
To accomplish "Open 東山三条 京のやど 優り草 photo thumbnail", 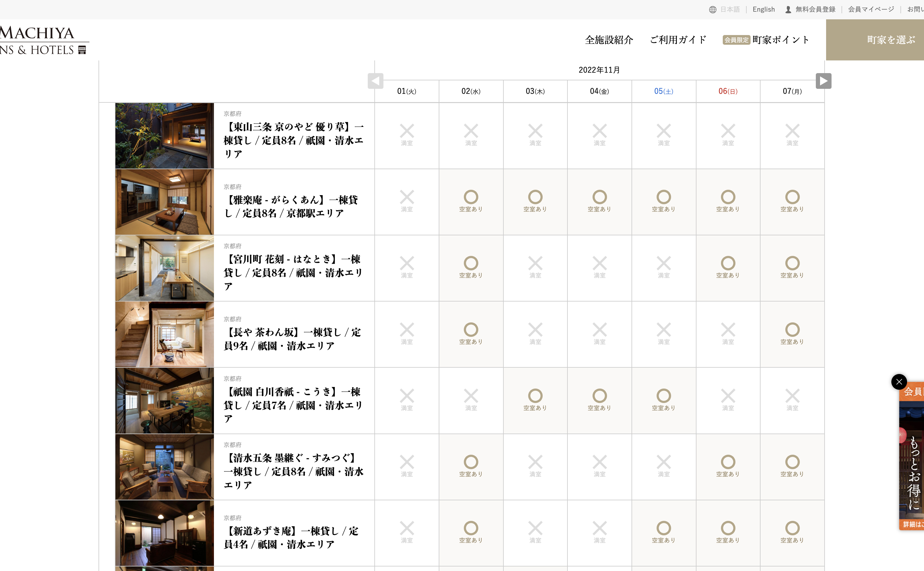I will click(164, 136).
